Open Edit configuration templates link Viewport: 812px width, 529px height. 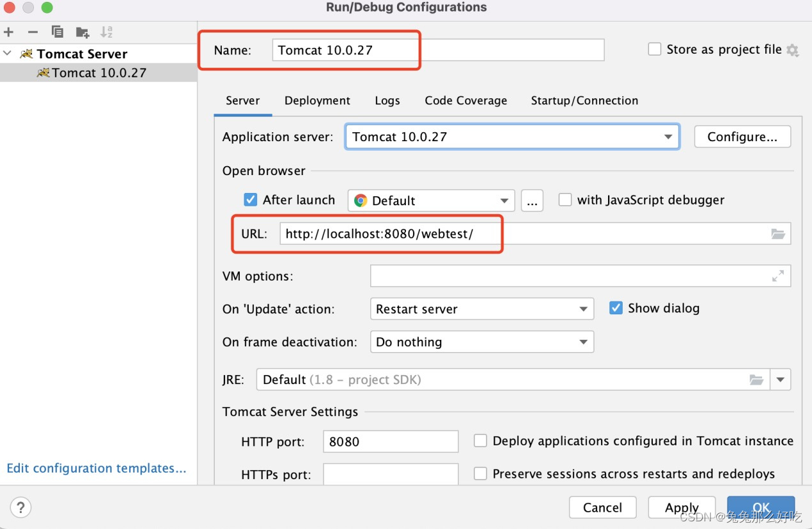97,468
